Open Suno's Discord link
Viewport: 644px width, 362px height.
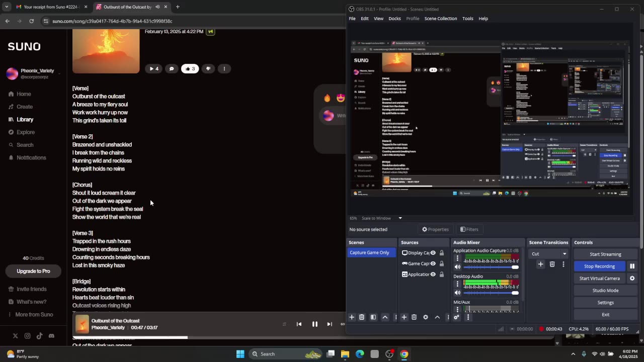coord(51,336)
